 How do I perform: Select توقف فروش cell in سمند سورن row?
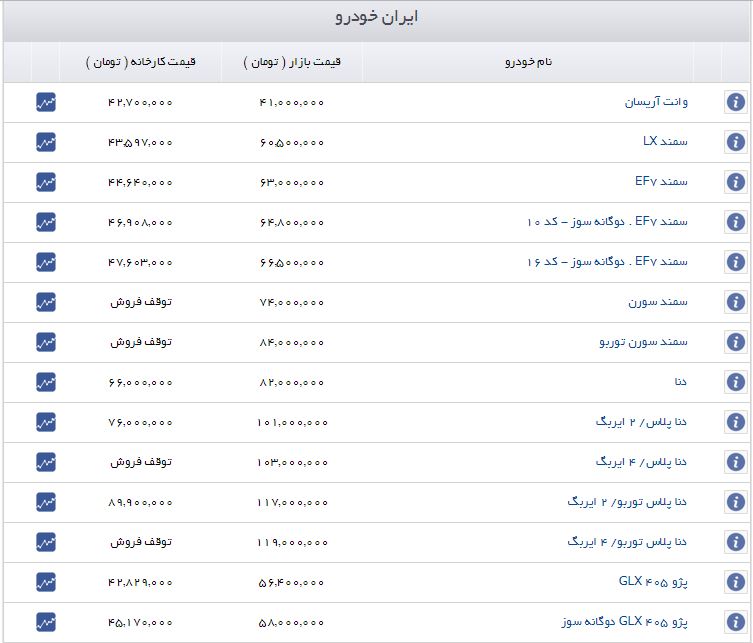click(x=141, y=302)
